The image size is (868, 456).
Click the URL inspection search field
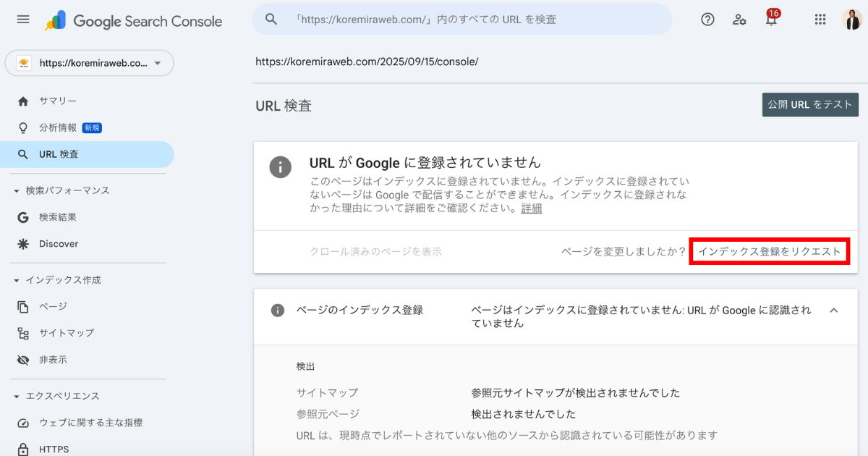(462, 20)
